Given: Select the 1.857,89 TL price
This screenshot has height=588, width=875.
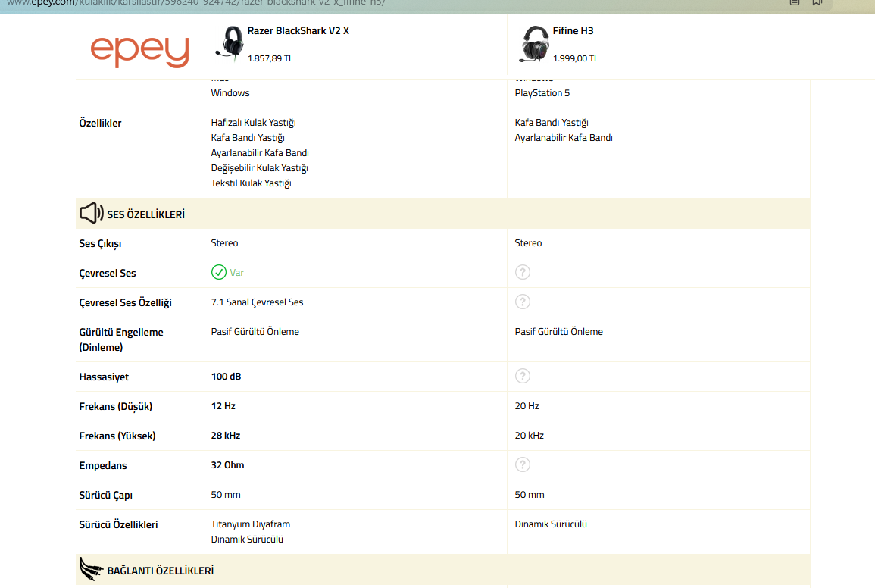Looking at the screenshot, I should [x=270, y=58].
